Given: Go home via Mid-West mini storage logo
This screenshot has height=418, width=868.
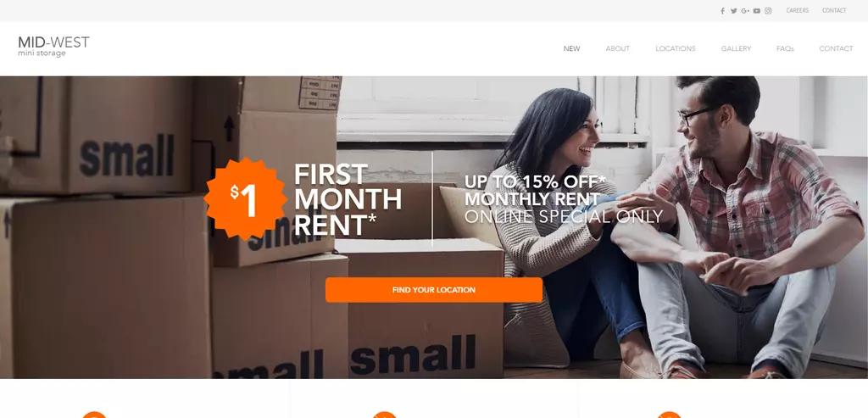Looking at the screenshot, I should [53, 46].
